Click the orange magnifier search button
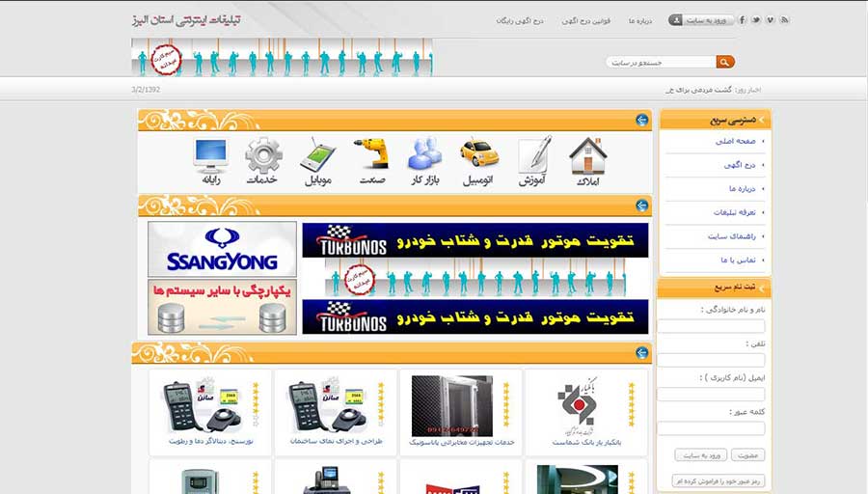 click(x=725, y=62)
